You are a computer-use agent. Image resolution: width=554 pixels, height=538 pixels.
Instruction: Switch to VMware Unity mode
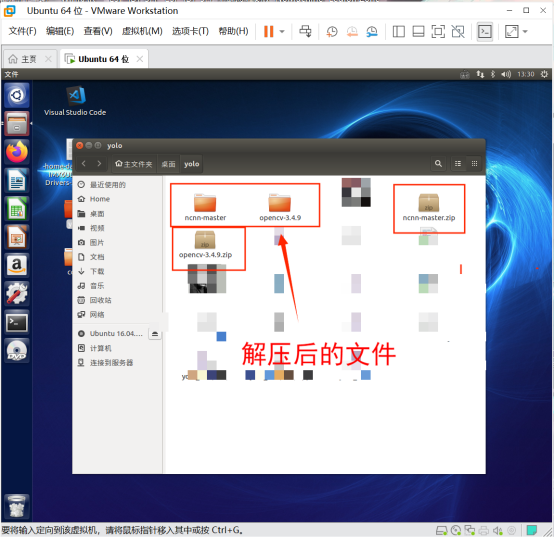pos(458,31)
